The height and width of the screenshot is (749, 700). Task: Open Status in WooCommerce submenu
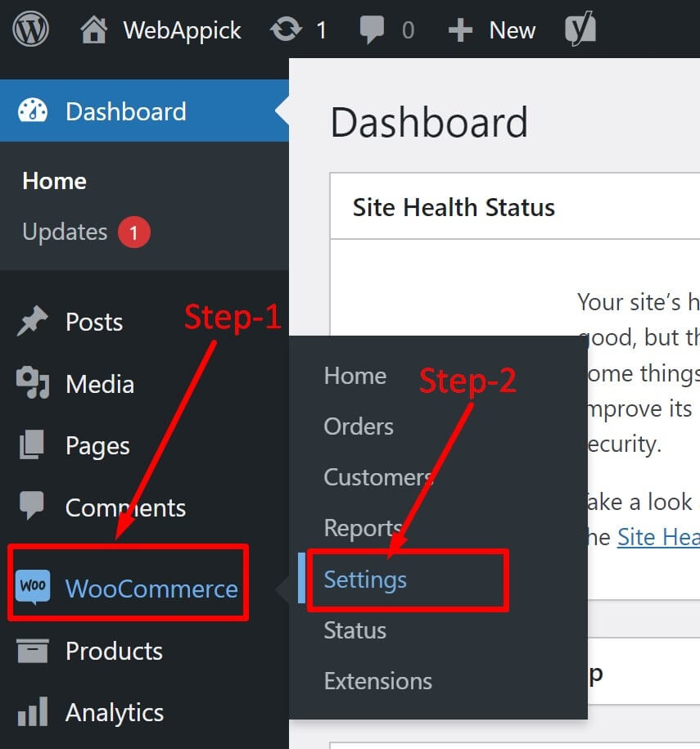(355, 630)
